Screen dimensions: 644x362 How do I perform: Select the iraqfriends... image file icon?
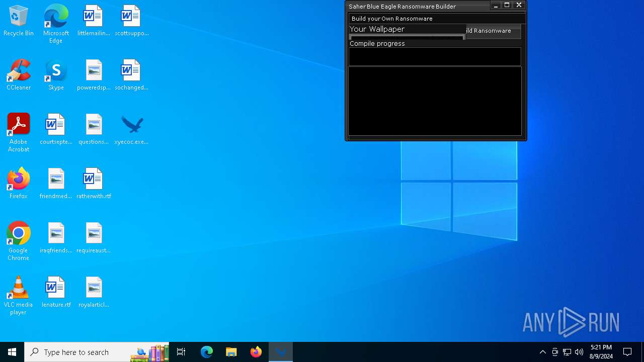tap(56, 238)
